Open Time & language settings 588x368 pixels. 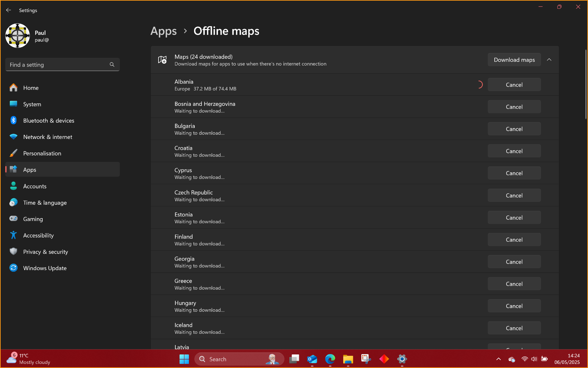coord(45,203)
